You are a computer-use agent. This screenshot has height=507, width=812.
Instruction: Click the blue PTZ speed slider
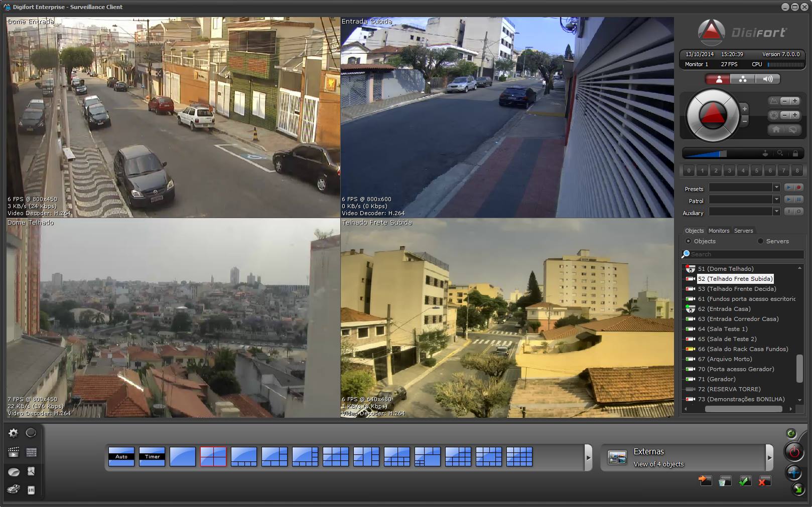[705, 153]
